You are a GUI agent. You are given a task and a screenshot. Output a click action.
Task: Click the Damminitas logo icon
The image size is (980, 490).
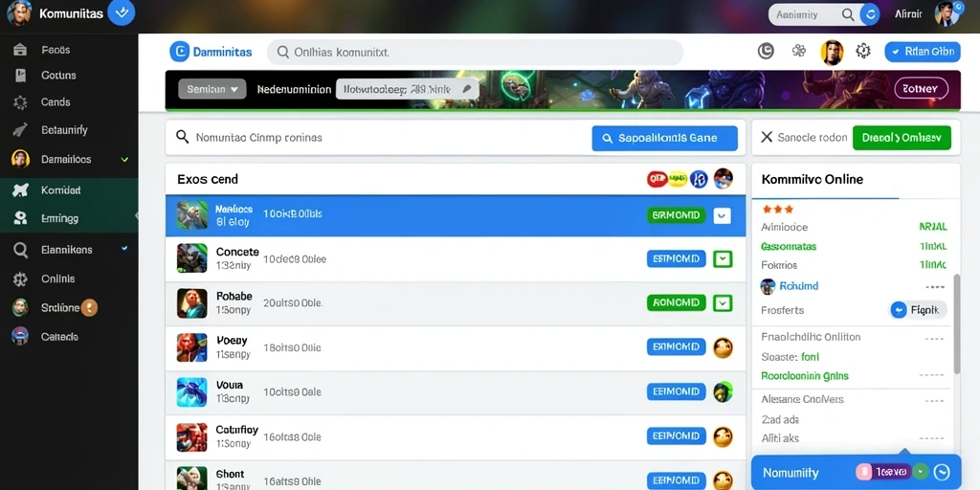179,52
